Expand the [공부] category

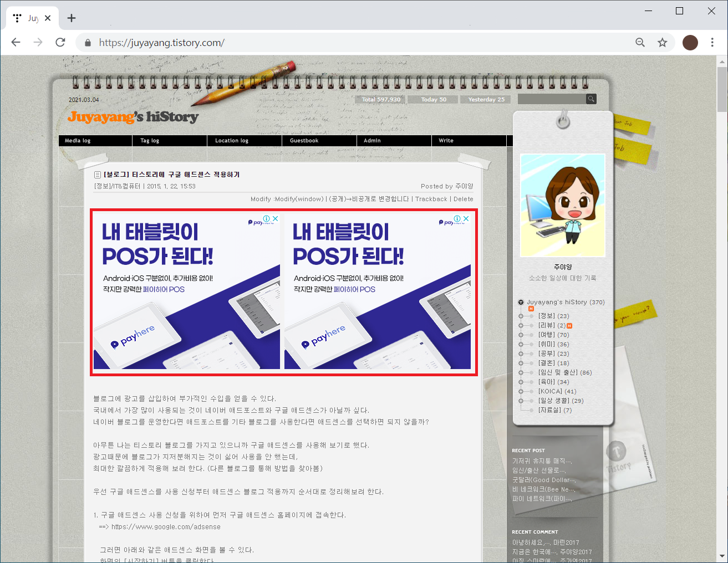pos(521,354)
